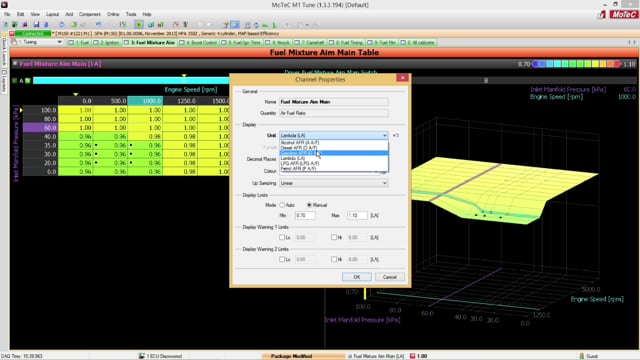640x360 pixels.
Task: Click the yellow star Quick Launch icon
Action: click(4, 35)
